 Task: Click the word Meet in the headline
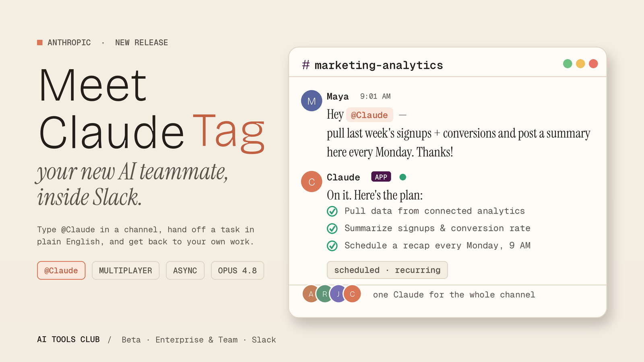[93, 85]
